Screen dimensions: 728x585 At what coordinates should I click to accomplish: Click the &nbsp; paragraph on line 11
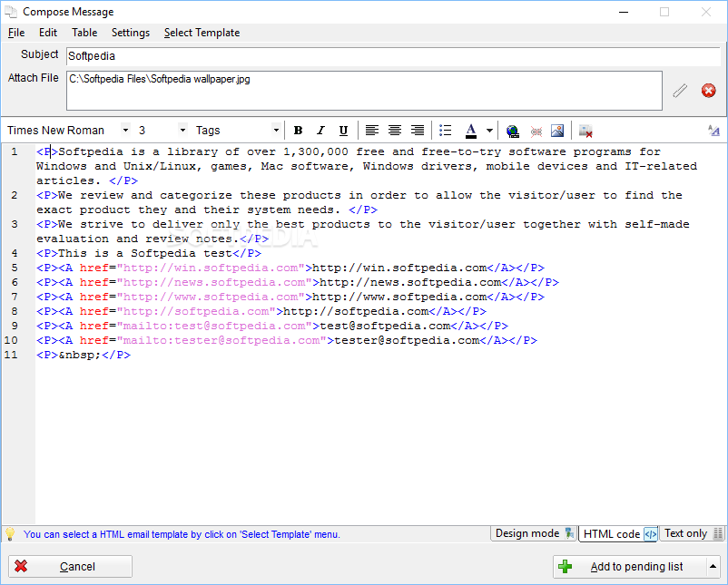[x=84, y=355]
